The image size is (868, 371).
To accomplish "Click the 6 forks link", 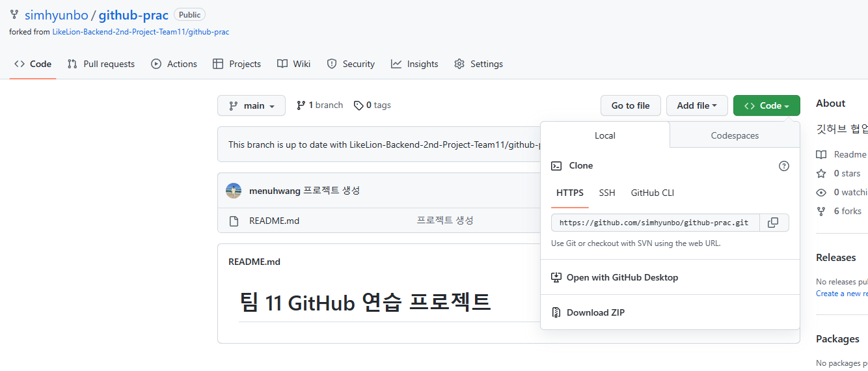I will click(x=839, y=212).
